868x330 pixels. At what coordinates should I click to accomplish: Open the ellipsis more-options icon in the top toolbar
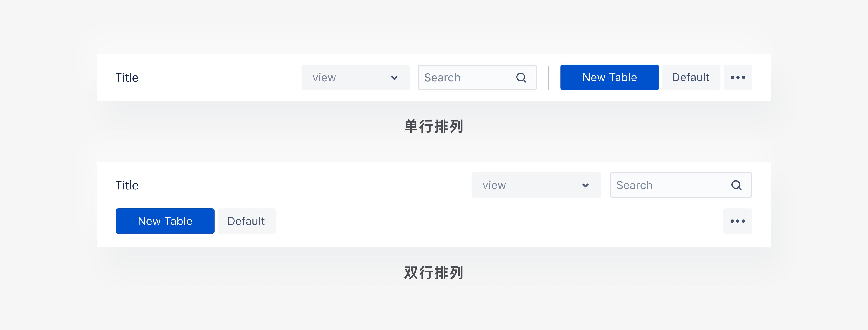point(738,77)
